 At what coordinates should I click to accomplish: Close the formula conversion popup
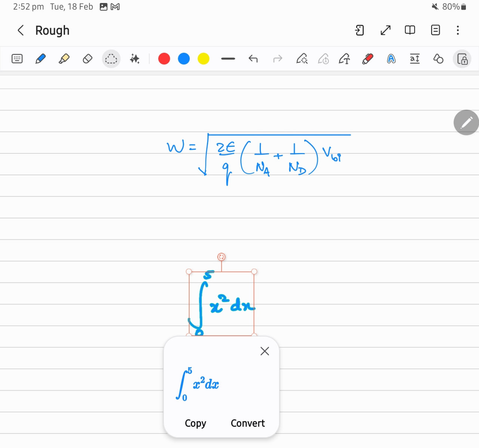pos(265,351)
